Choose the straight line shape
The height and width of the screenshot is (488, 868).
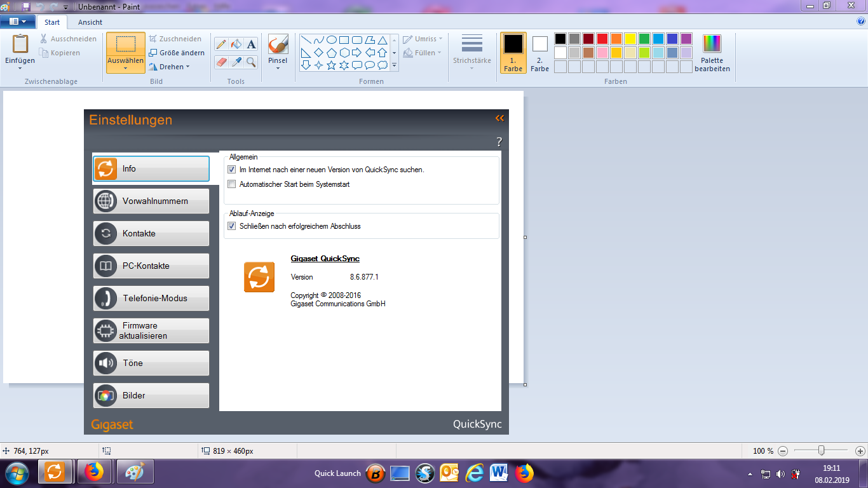click(306, 40)
